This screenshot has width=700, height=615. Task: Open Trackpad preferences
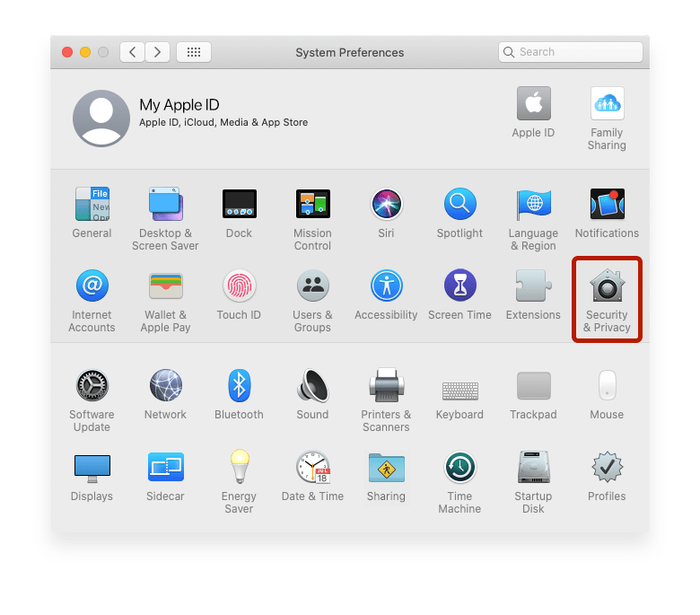point(533,385)
